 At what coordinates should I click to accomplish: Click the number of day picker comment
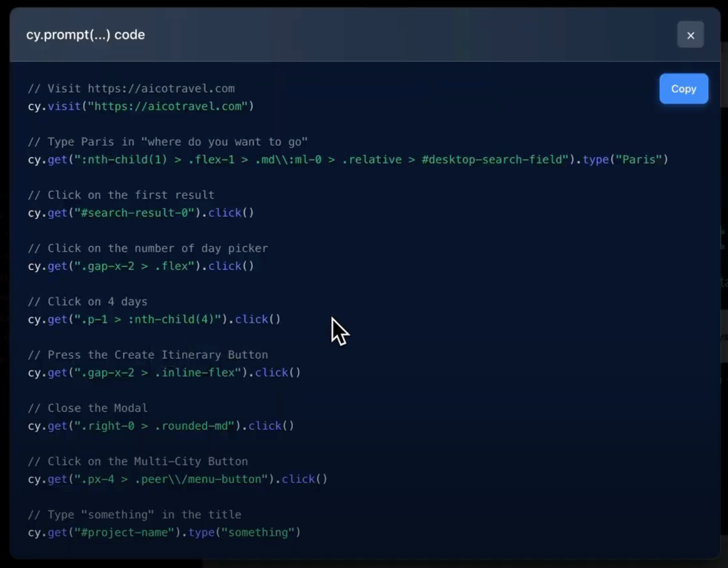tap(148, 248)
